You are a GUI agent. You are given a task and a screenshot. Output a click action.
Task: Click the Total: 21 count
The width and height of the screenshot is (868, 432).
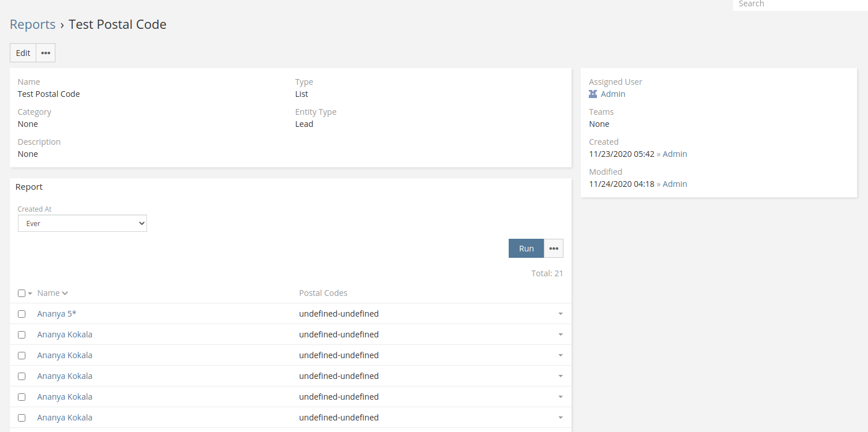[547, 273]
